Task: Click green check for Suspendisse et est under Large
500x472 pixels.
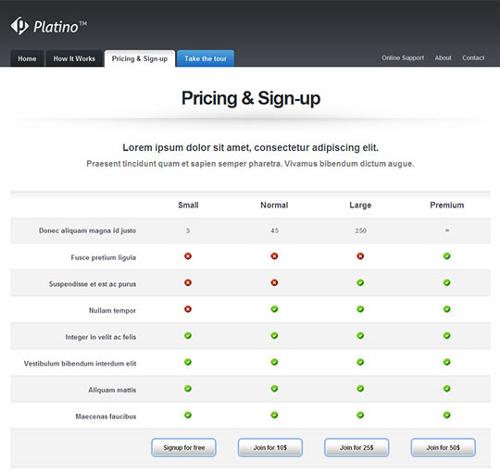Action: click(360, 283)
